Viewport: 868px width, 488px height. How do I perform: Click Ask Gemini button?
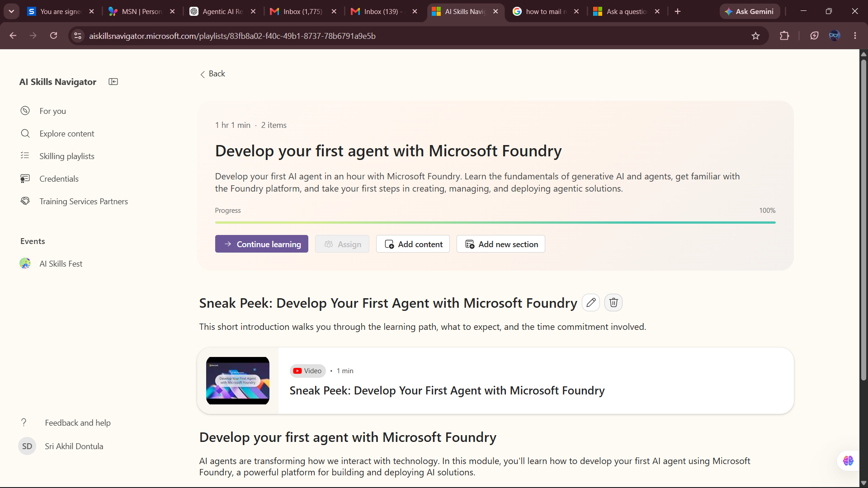coord(750,12)
